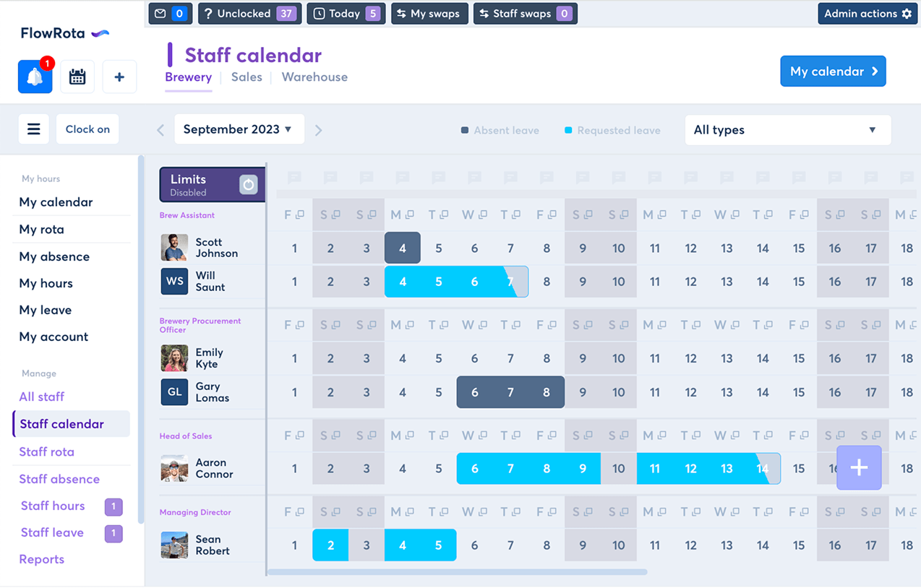921x588 pixels.
Task: Click the horizontal calendar scrollbar
Action: coord(458,572)
